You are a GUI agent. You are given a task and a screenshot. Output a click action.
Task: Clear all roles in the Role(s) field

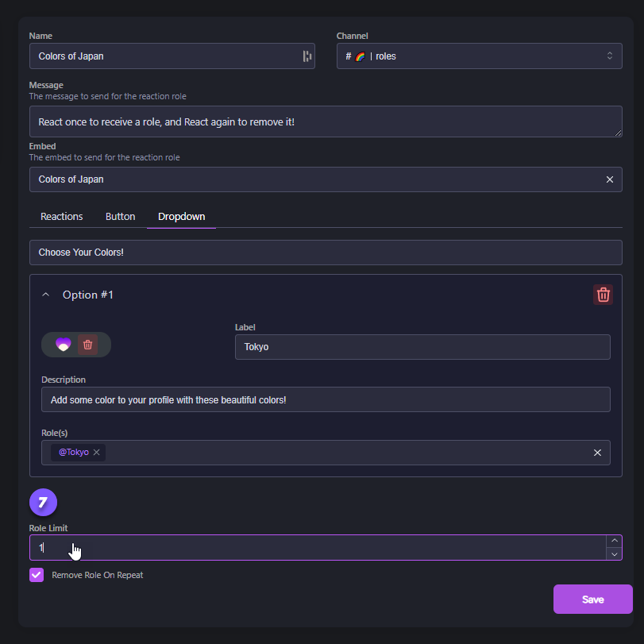tap(597, 453)
